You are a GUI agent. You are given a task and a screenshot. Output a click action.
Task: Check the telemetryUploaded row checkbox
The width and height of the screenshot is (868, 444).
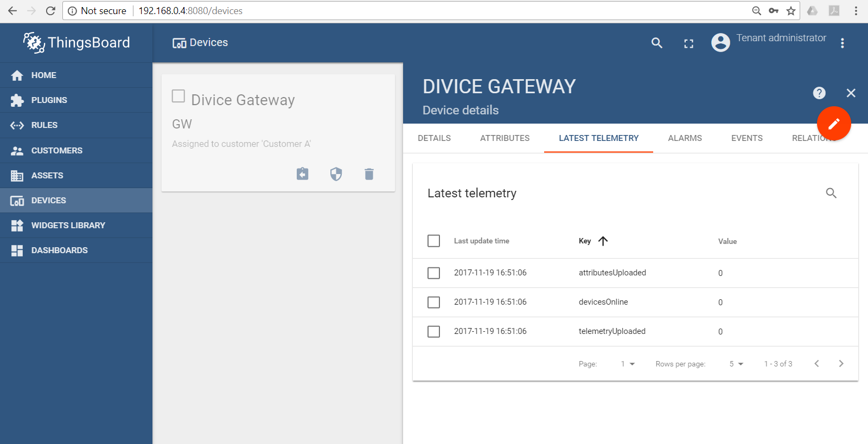(433, 331)
